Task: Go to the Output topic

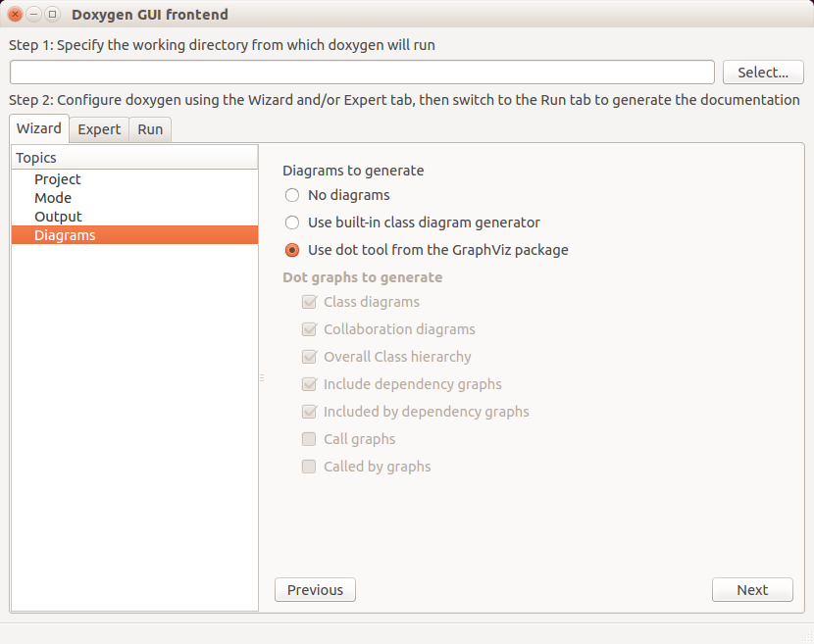Action: [x=58, y=217]
